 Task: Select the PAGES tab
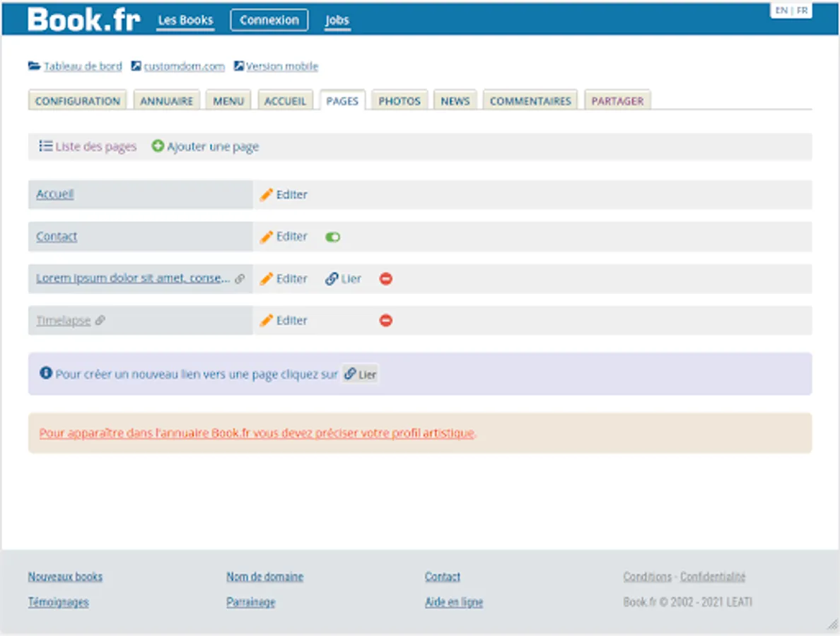click(342, 100)
